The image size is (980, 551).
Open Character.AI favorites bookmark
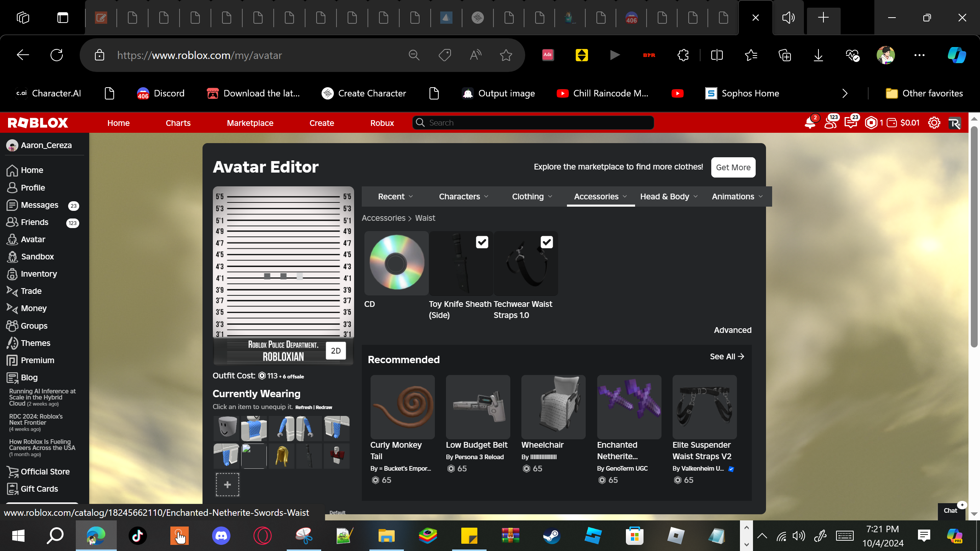pyautogui.click(x=48, y=93)
